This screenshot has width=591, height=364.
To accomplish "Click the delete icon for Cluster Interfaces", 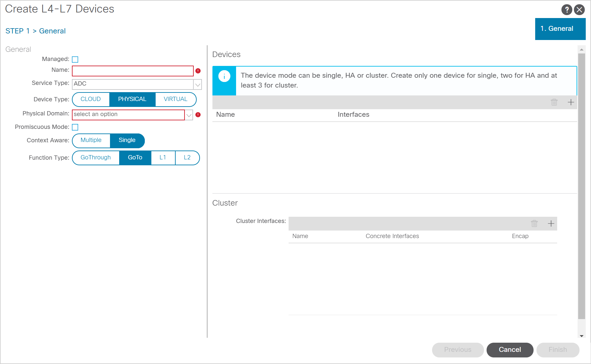I will click(534, 224).
